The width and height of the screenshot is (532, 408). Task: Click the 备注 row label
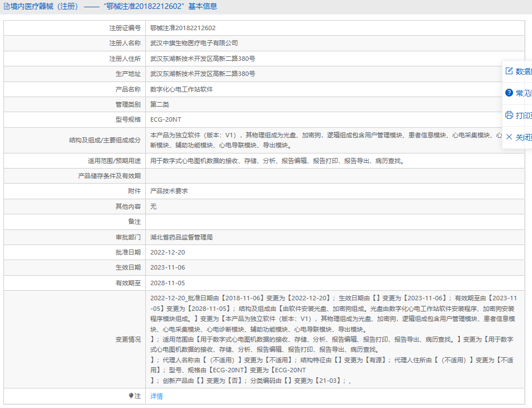click(134, 222)
